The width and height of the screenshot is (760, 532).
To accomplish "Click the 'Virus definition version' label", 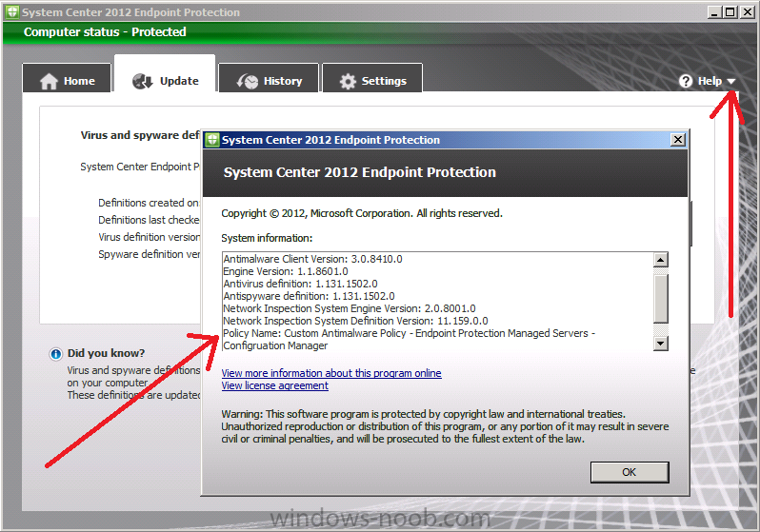I will click(149, 237).
